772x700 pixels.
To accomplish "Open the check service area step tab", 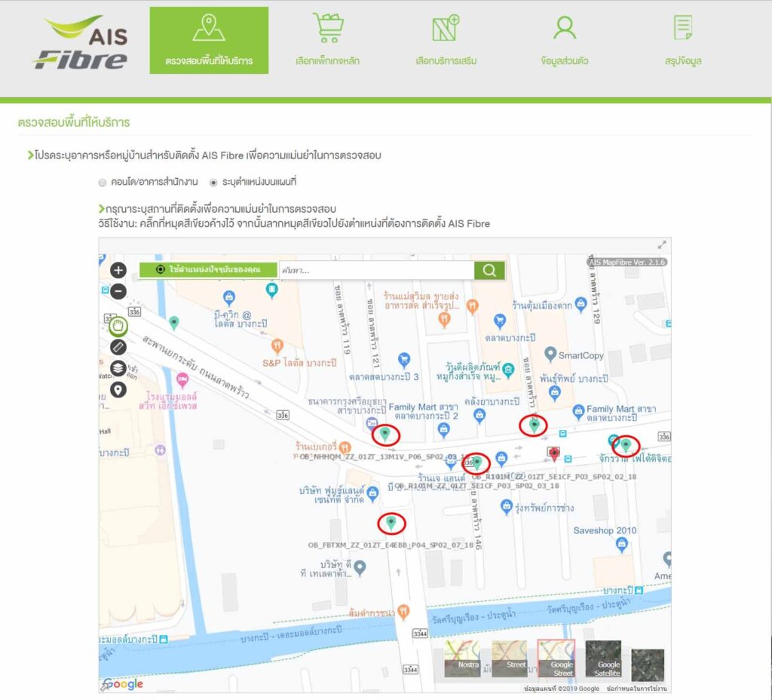I will tap(209, 41).
